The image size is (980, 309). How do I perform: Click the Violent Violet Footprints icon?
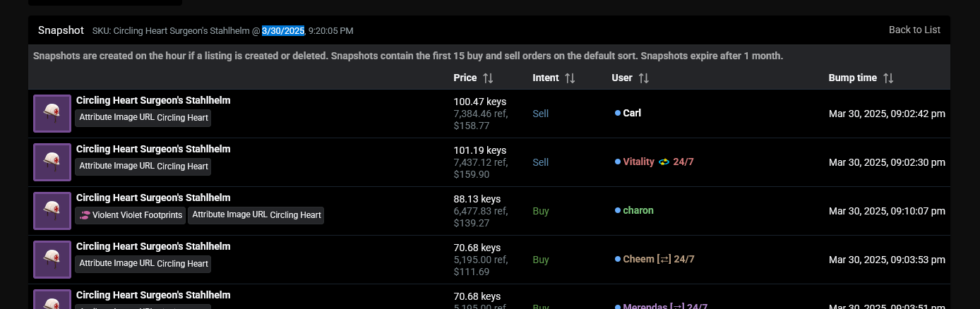click(x=85, y=215)
